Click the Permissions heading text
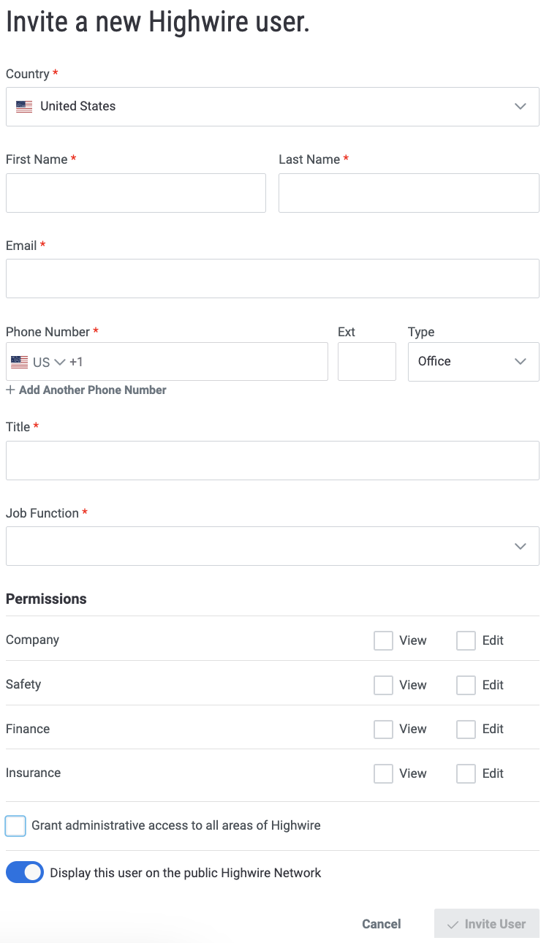Image resolution: width=560 pixels, height=943 pixels. (x=46, y=599)
